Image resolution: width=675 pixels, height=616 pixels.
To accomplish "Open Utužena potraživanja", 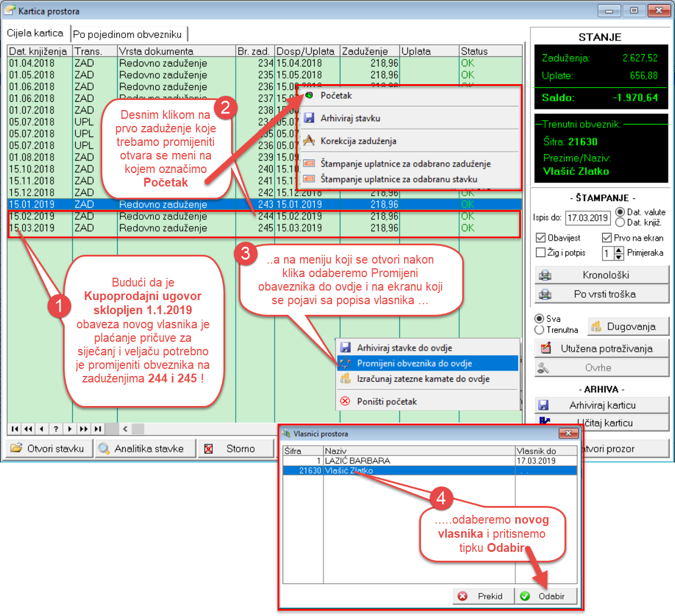I will [602, 348].
